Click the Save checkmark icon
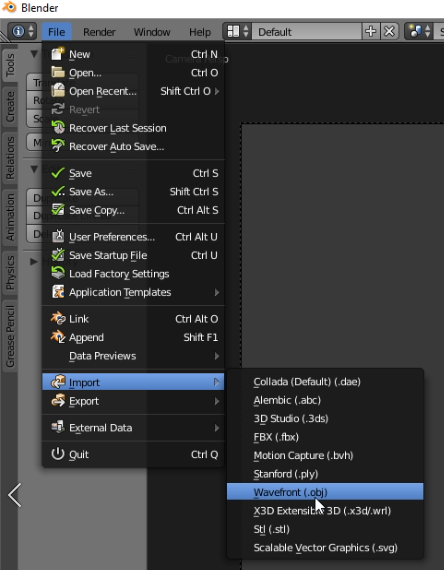444x570 pixels. pos(57,173)
